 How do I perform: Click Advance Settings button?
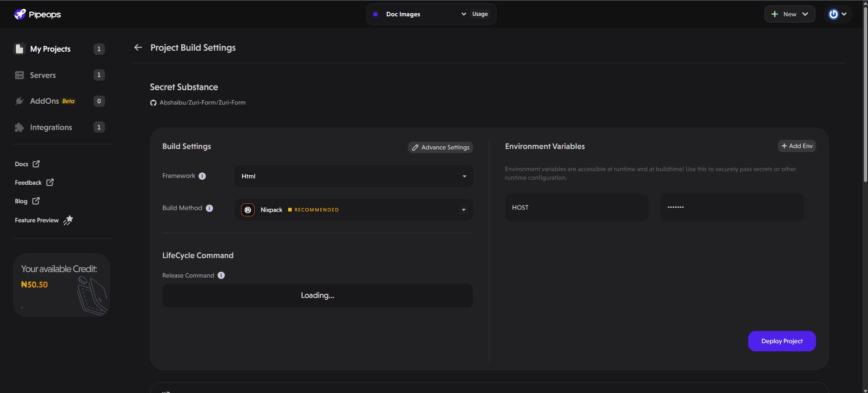click(441, 148)
